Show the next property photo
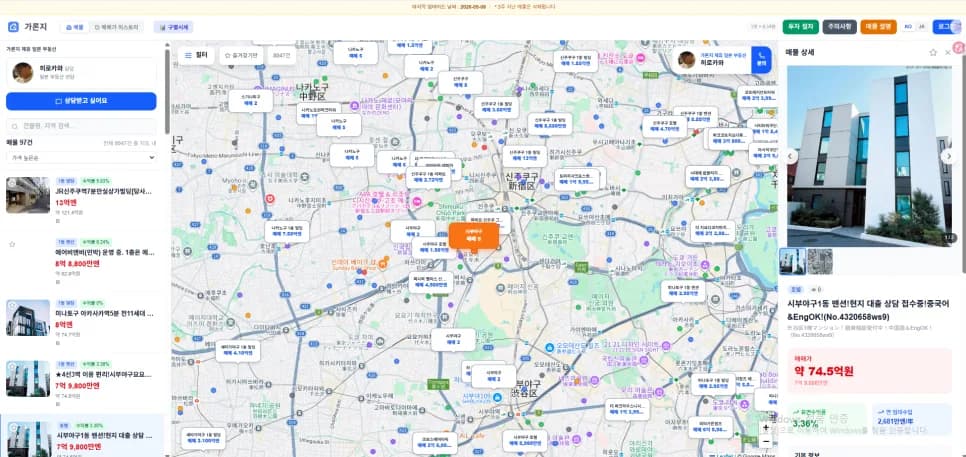966x457 pixels. pyautogui.click(x=948, y=156)
